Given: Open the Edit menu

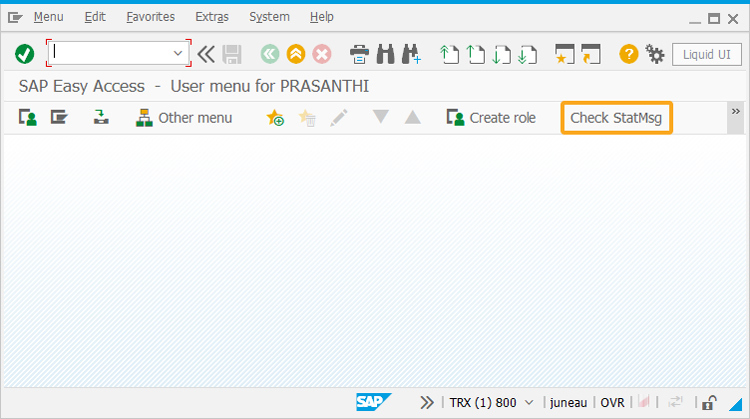Looking at the screenshot, I should tap(95, 17).
